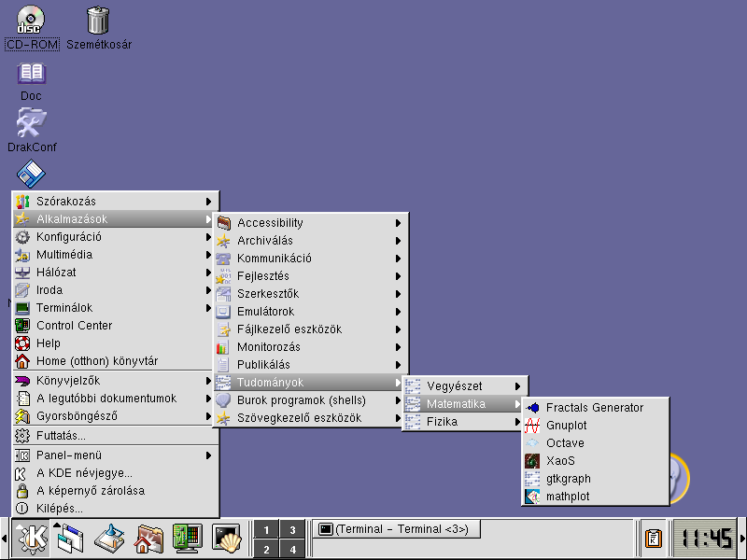Screen dimensions: 747x560
Task: Open the Monitorozás submenu
Action: click(310, 346)
